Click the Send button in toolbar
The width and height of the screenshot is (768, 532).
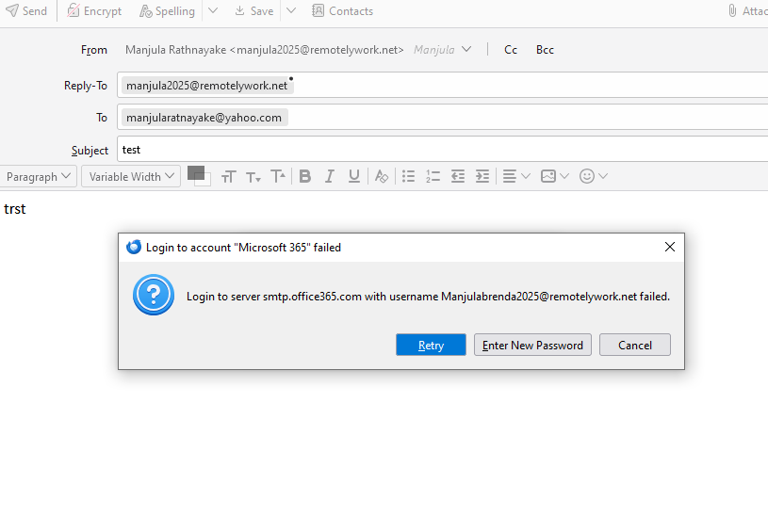26,10
